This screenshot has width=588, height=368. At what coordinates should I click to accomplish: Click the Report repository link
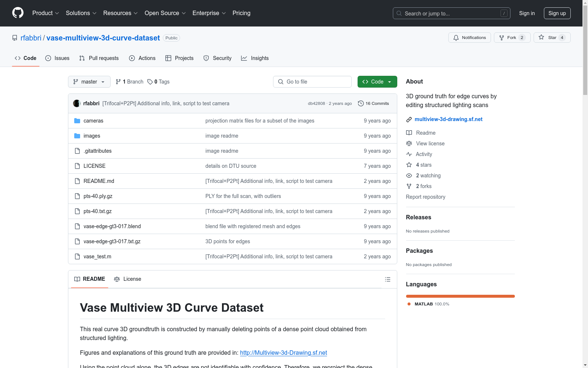[x=426, y=197]
